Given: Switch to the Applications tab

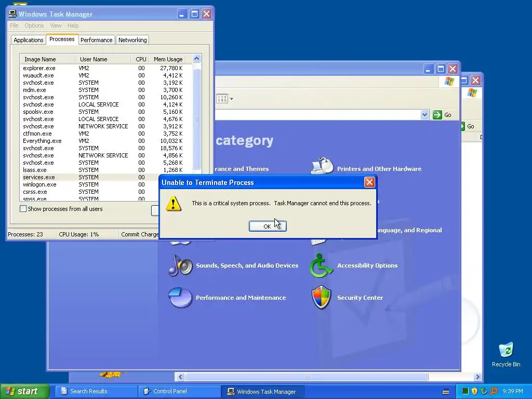Looking at the screenshot, I should 29,39.
